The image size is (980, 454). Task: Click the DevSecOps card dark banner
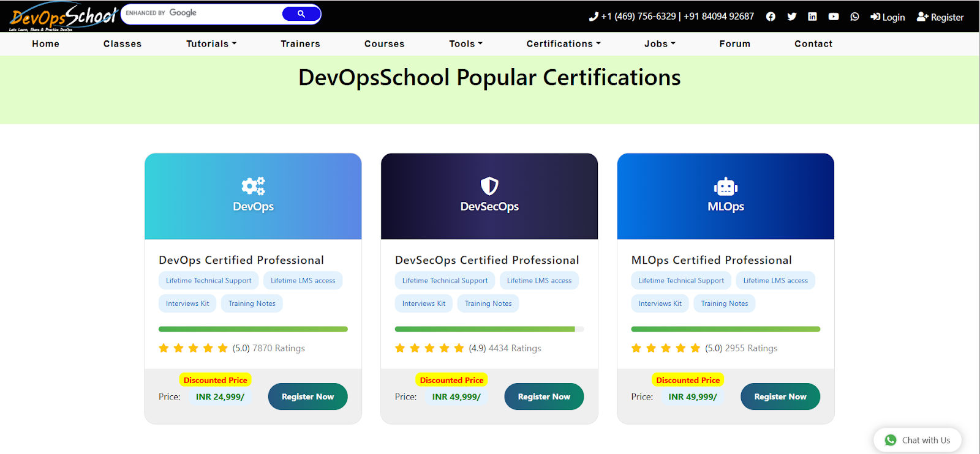coord(489,196)
